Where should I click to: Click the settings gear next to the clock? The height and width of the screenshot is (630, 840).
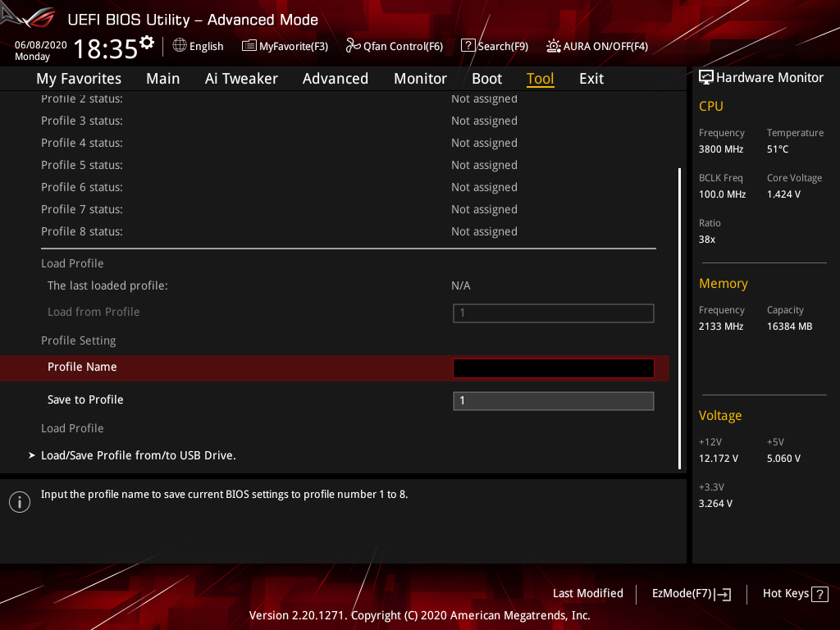coord(147,43)
